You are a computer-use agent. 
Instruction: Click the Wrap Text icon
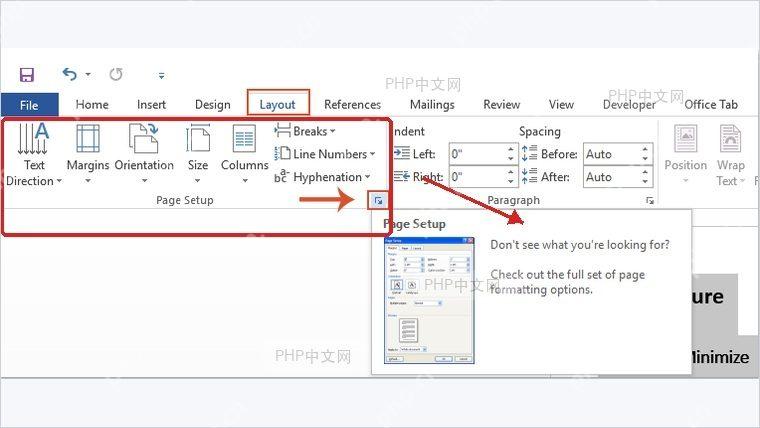click(x=730, y=139)
